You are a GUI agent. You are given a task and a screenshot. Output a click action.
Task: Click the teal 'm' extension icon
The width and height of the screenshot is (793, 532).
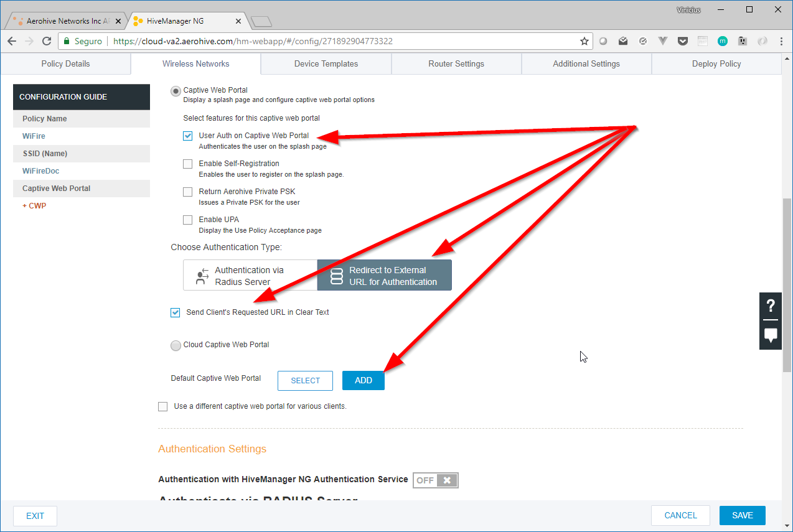[722, 41]
